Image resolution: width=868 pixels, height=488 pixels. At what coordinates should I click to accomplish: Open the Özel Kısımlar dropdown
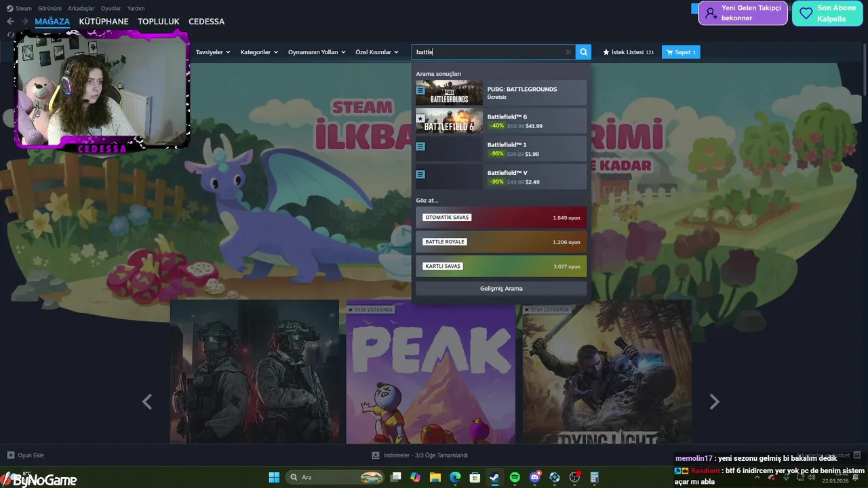(377, 52)
